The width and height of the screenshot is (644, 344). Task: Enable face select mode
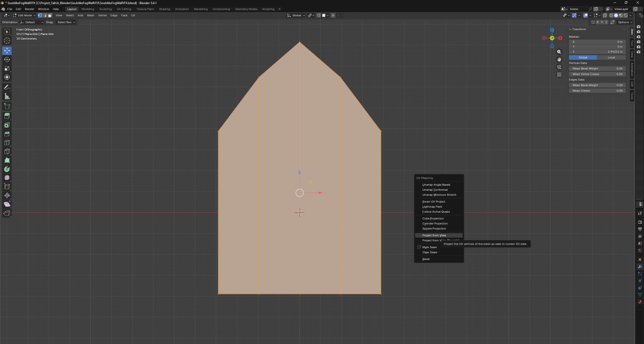coord(50,15)
